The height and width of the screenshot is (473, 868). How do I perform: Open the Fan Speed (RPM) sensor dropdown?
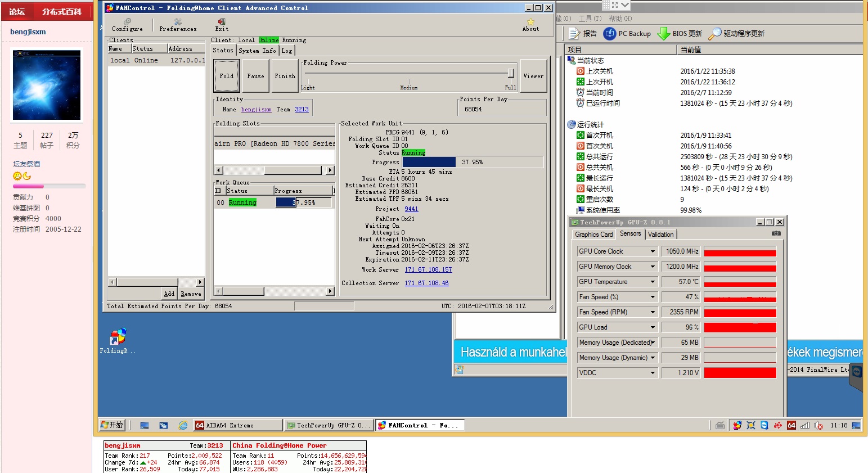click(x=653, y=312)
